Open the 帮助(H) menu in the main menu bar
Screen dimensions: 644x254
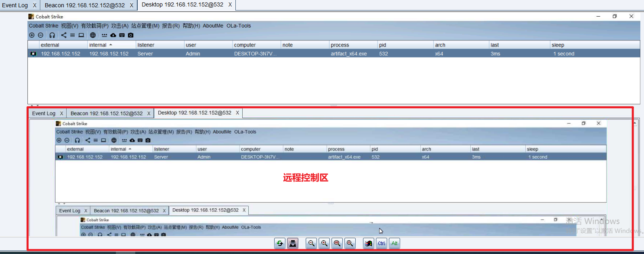pyautogui.click(x=191, y=25)
